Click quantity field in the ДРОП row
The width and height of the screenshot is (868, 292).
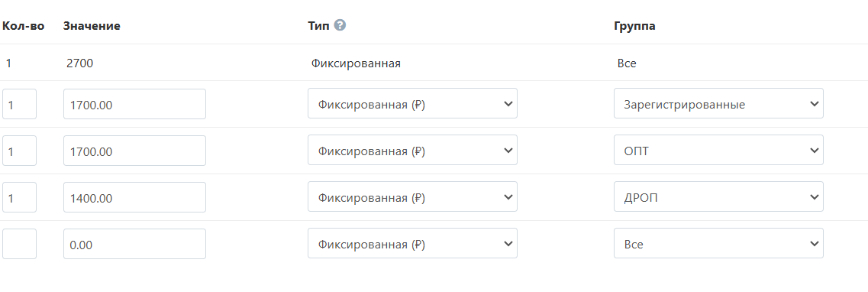coord(19,197)
